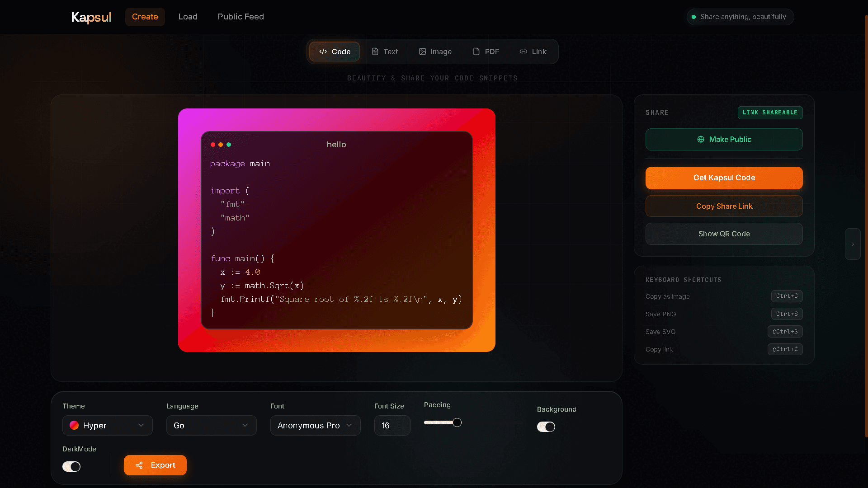Click the Text document icon
This screenshot has width=868, height=488.
tap(375, 52)
